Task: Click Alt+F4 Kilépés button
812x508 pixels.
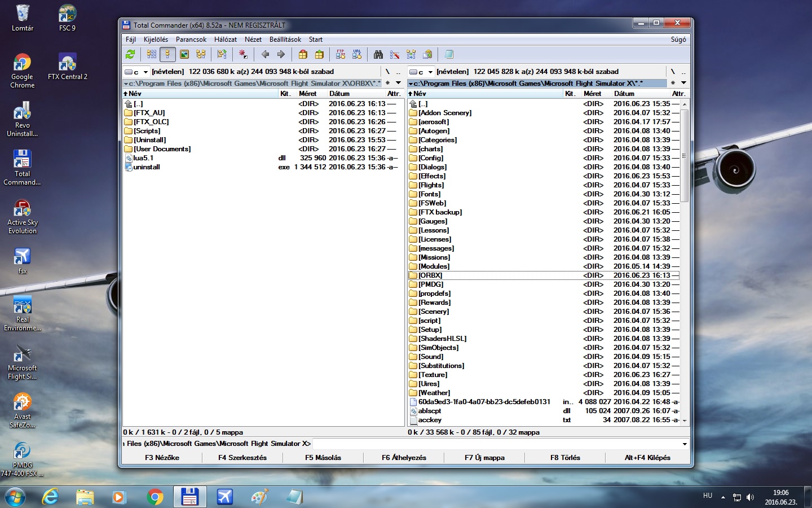Action: click(647, 458)
